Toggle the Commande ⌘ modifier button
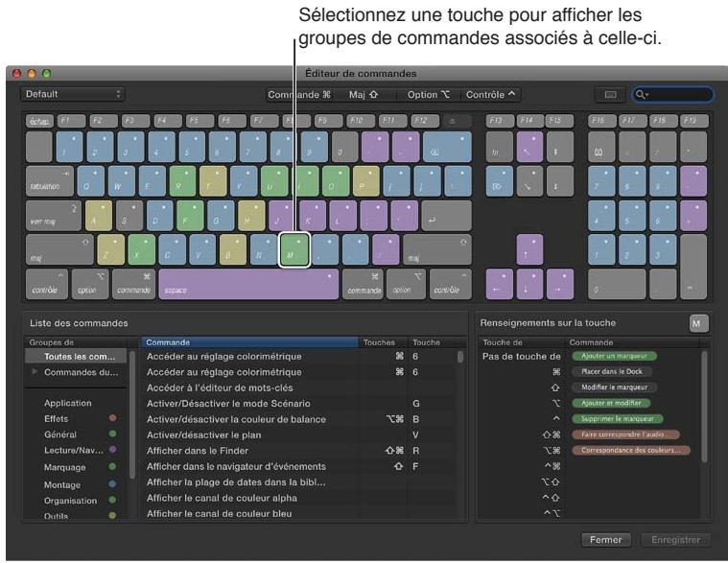The width and height of the screenshot is (728, 563). point(299,95)
